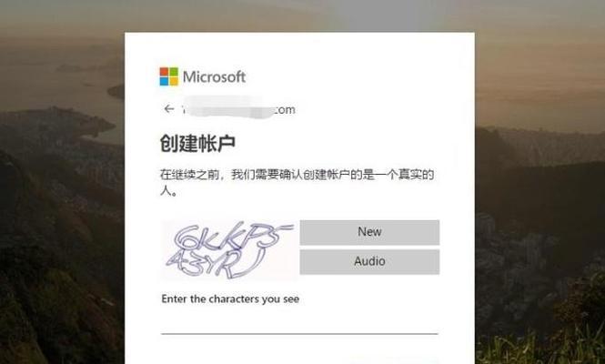Click the 6KKPS line in the CAPTCHA
605x364 pixels.
233,237
